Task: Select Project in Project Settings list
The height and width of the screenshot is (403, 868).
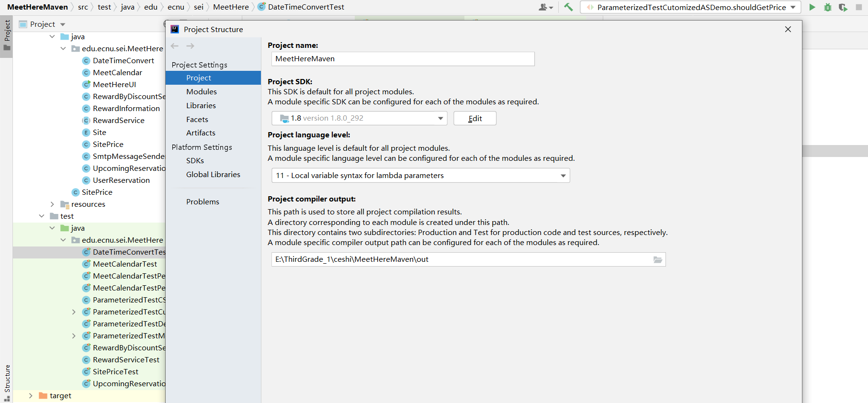Action: pos(213,78)
